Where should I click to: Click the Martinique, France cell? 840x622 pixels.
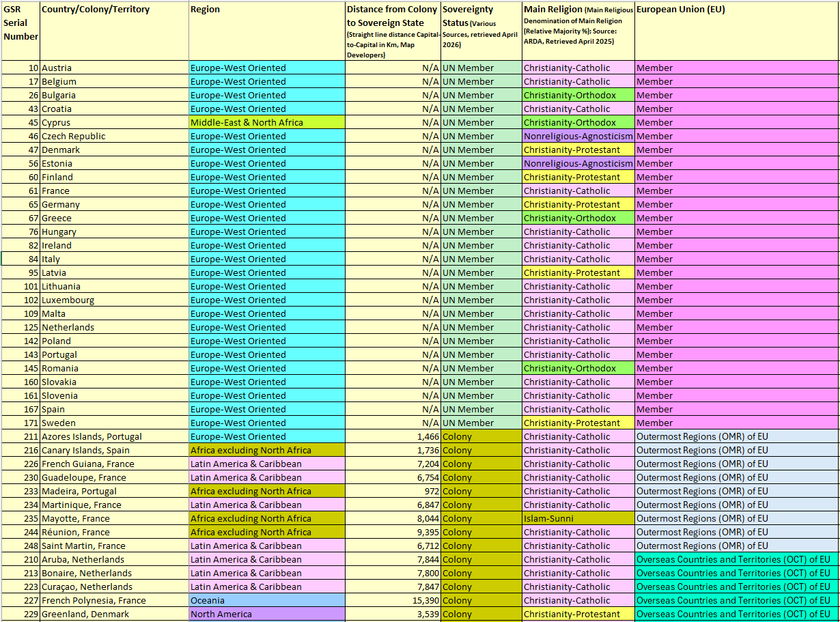[114, 505]
